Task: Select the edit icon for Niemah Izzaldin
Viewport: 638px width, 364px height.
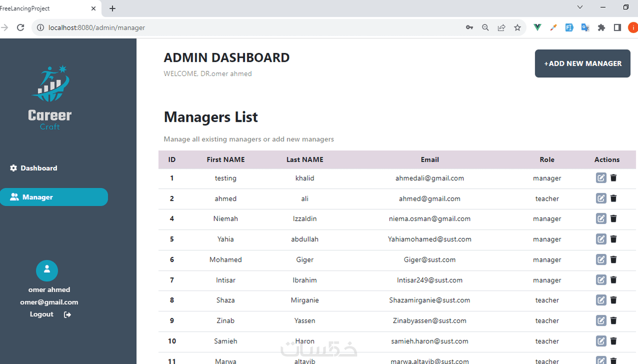Action: pyautogui.click(x=601, y=218)
